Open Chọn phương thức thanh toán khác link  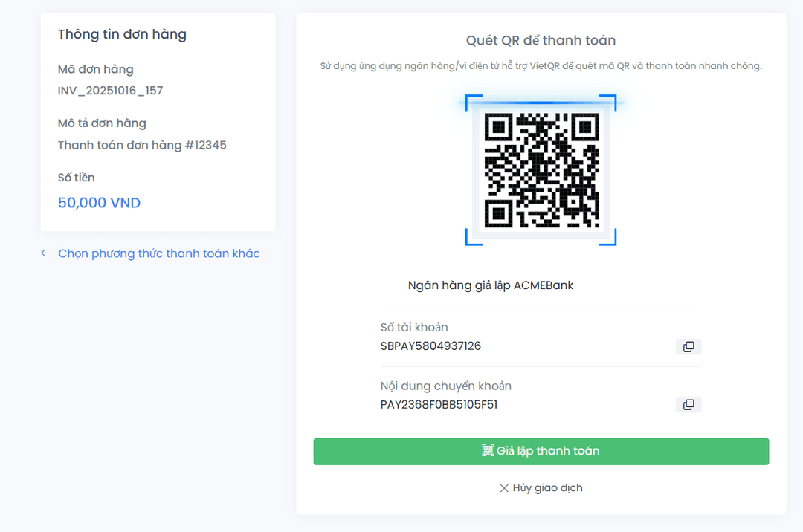(x=158, y=253)
